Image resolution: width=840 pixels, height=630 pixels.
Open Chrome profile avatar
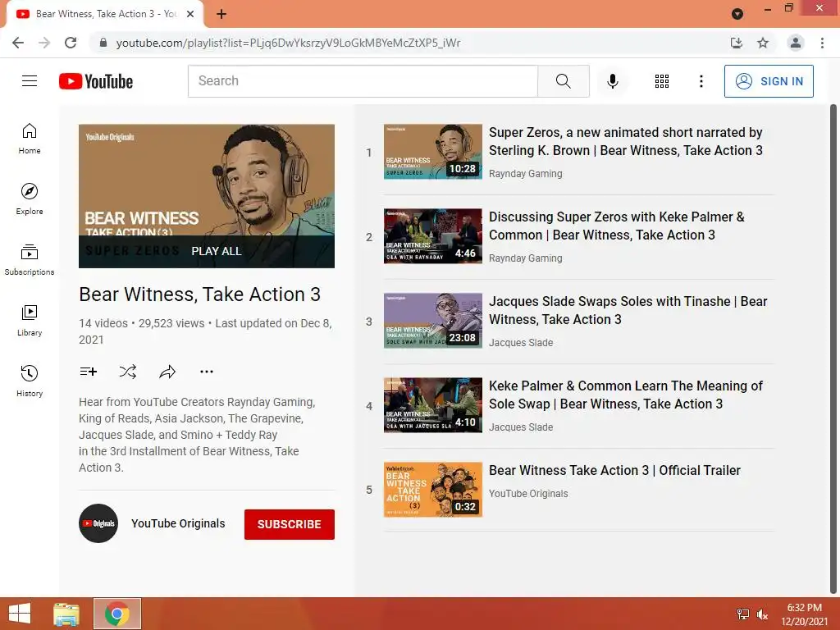coord(796,43)
